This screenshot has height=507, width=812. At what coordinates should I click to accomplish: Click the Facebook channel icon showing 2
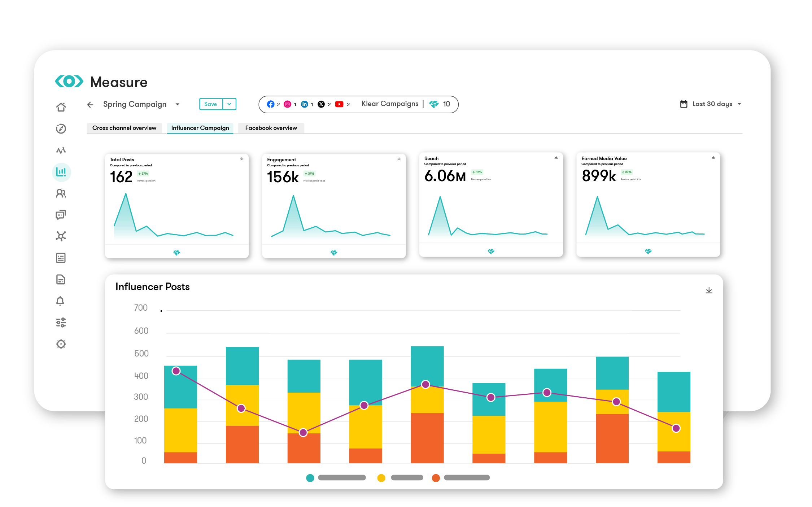pos(271,104)
